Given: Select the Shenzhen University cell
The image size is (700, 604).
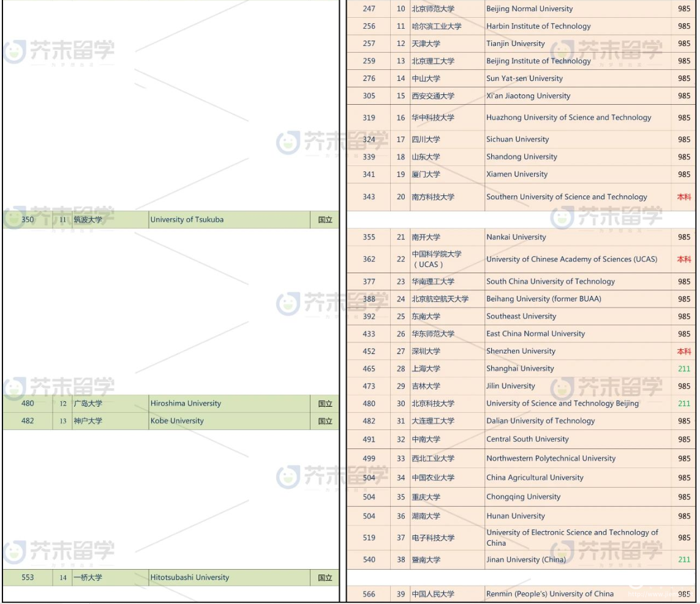Looking at the screenshot, I should pyautogui.click(x=578, y=352).
